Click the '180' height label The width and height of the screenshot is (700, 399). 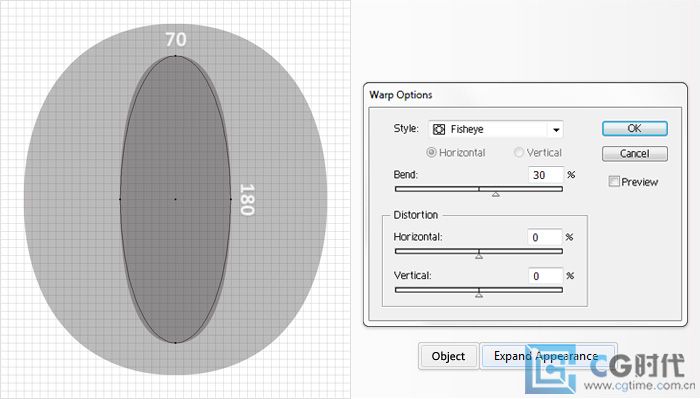point(247,200)
